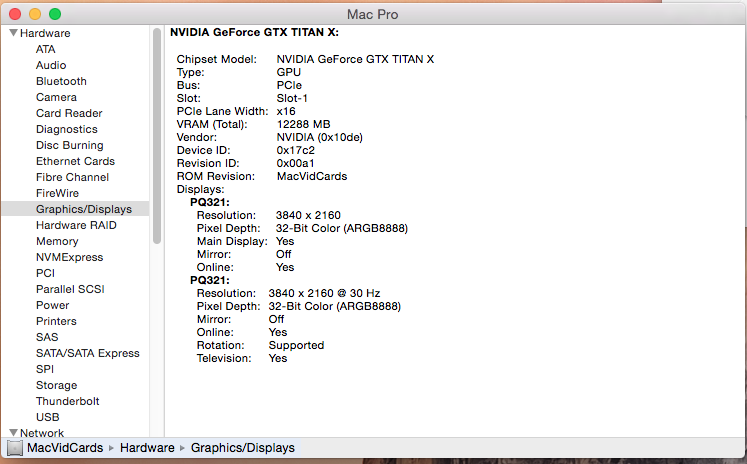Open Fibre Channel information
The height and width of the screenshot is (464, 747).
coord(72,177)
